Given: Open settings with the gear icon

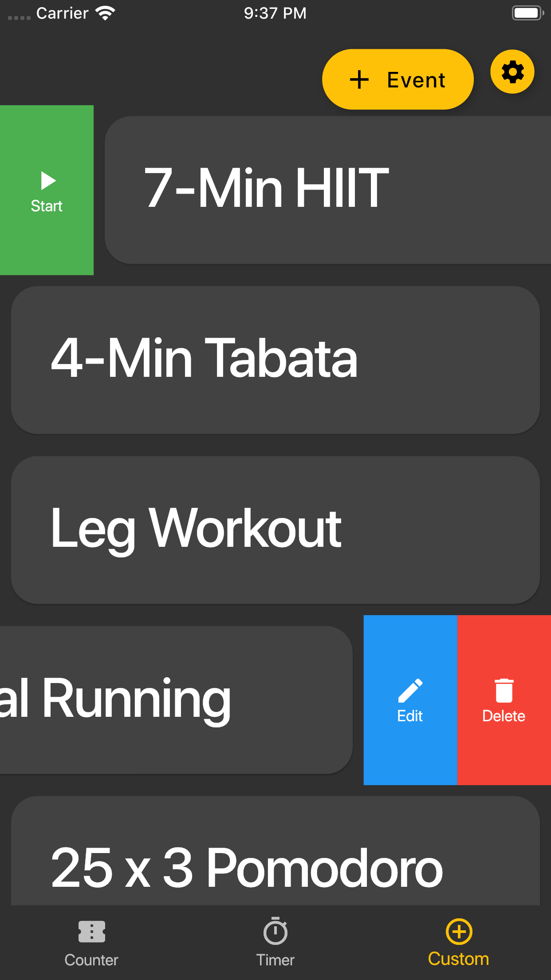Looking at the screenshot, I should tap(512, 72).
